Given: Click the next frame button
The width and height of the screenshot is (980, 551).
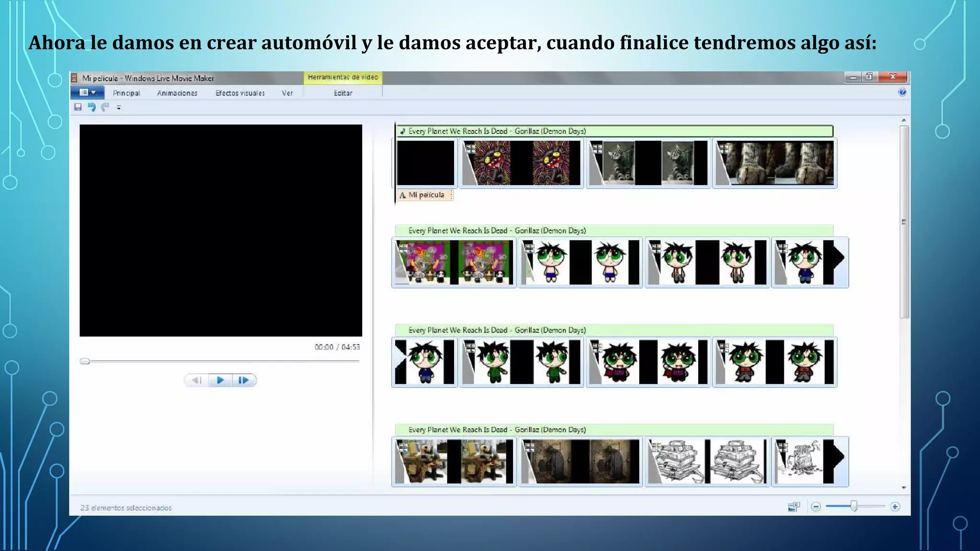Looking at the screenshot, I should [244, 380].
